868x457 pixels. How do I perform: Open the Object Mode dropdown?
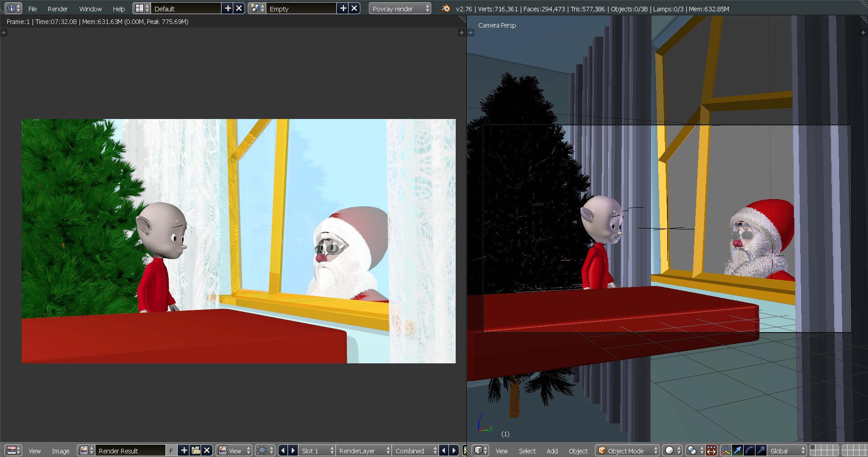[x=627, y=451]
